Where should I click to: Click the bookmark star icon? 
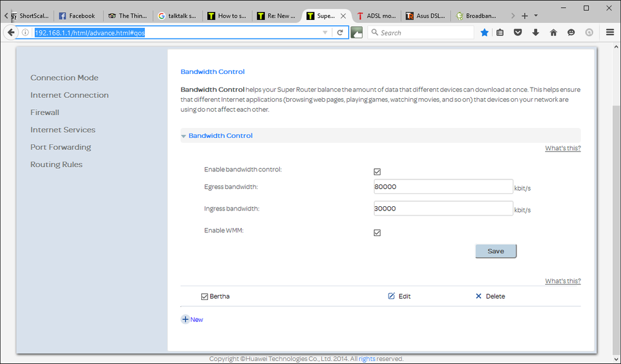click(484, 32)
